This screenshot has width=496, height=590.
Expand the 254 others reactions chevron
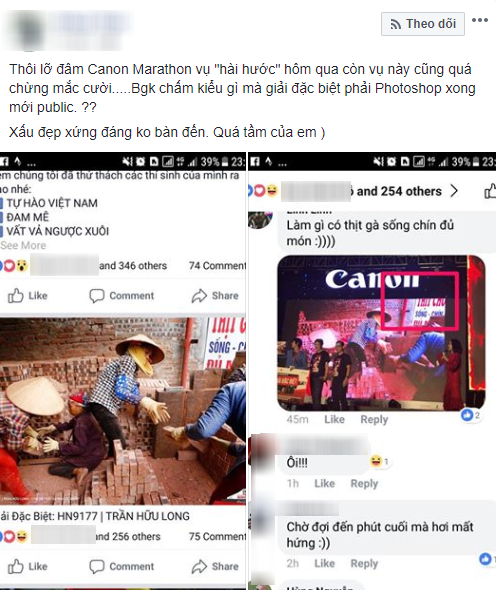coord(454,191)
